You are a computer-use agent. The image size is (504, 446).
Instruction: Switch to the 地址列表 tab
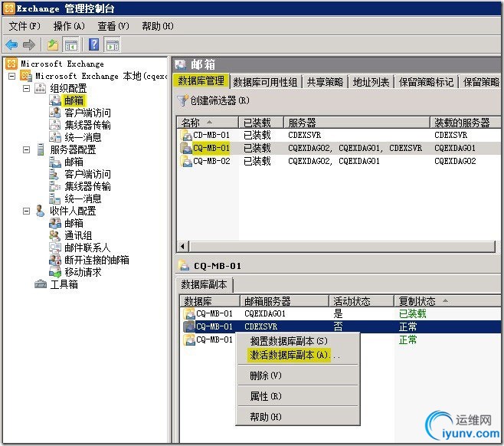371,82
